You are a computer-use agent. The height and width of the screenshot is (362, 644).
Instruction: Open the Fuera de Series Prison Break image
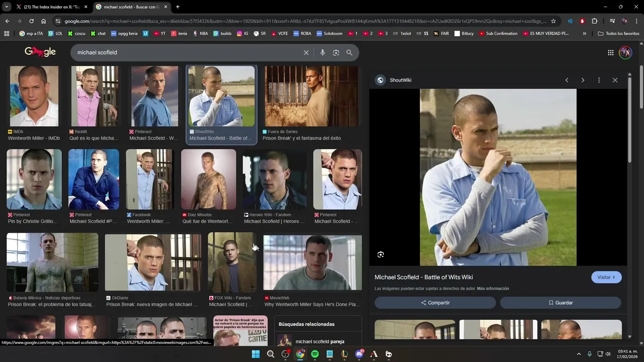click(311, 96)
